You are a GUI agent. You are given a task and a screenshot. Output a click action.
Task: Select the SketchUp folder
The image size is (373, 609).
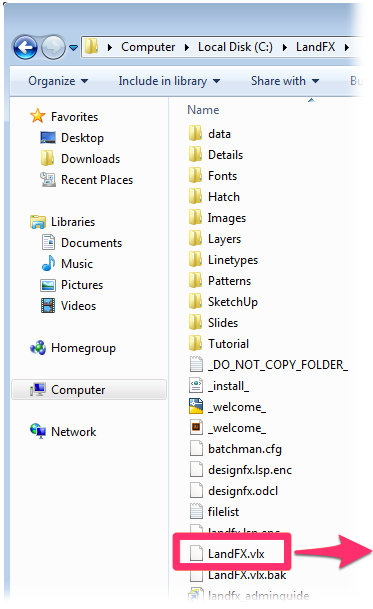pos(233,302)
